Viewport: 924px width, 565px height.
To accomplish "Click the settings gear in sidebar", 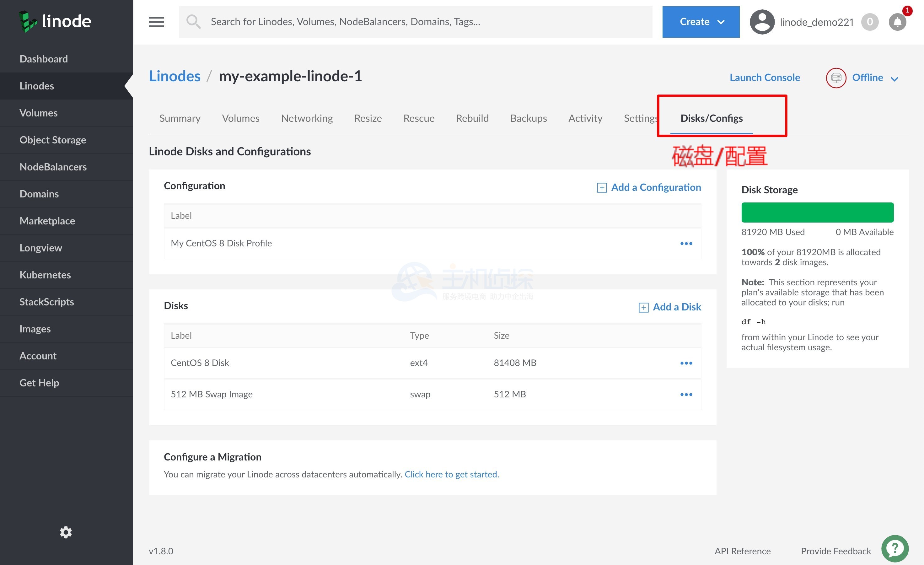I will click(x=66, y=532).
